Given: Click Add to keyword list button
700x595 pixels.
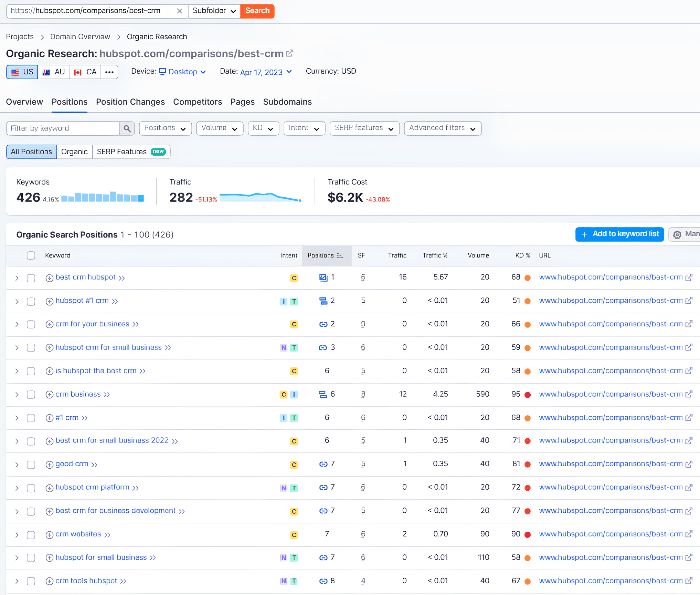Looking at the screenshot, I should click(x=619, y=234).
